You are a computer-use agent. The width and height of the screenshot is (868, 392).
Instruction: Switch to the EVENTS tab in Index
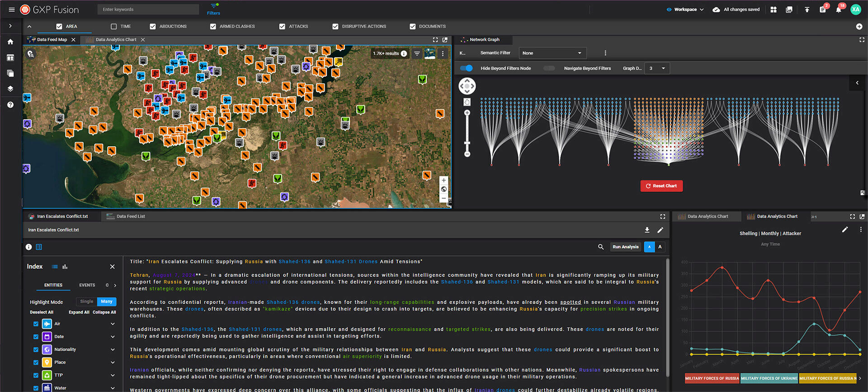coord(87,285)
